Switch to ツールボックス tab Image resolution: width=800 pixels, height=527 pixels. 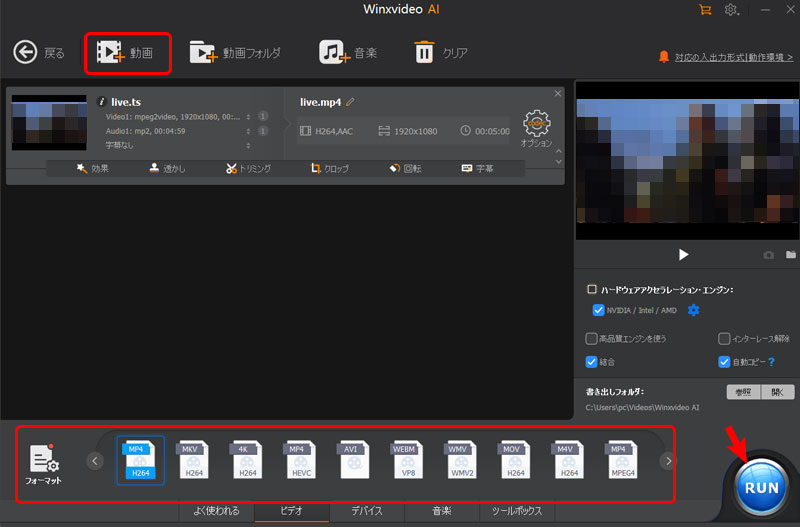tap(517, 511)
